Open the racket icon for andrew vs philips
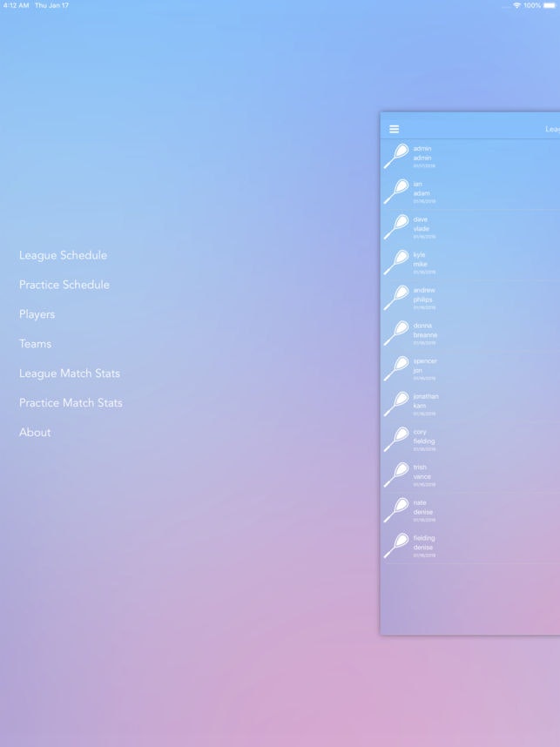This screenshot has height=747, width=560. pyautogui.click(x=396, y=298)
